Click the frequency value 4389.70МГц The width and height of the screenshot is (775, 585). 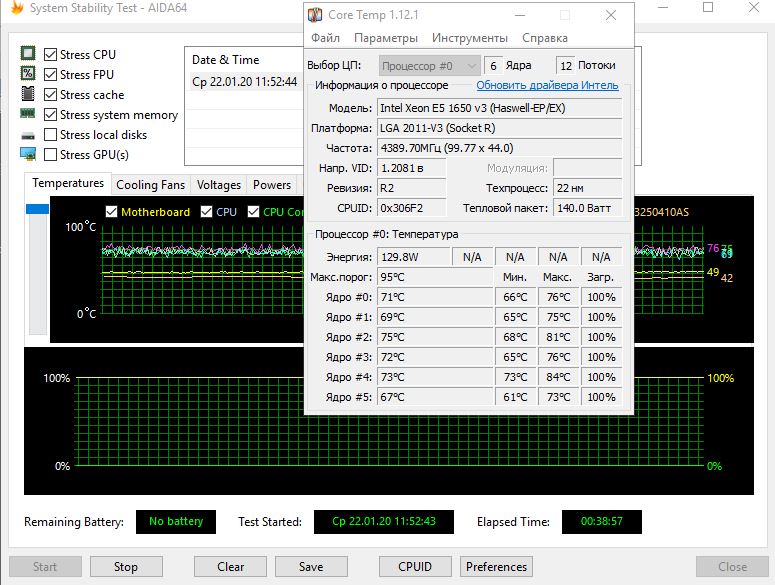tap(499, 148)
